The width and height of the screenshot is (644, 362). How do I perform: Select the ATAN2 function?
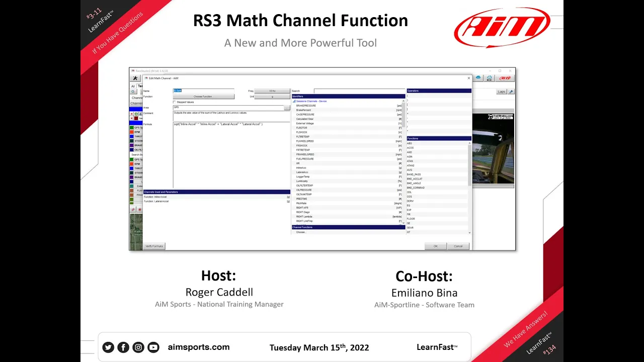click(x=437, y=165)
